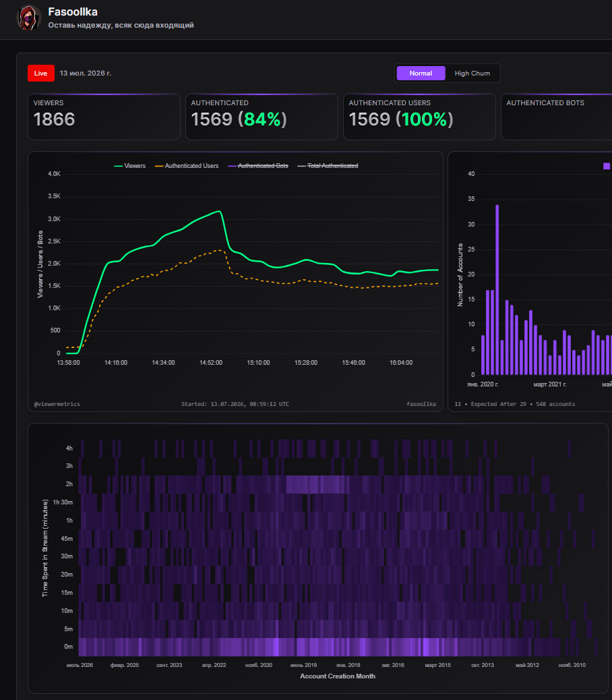Click the Authenticated 84% stat card
The image size is (612, 700).
262,117
